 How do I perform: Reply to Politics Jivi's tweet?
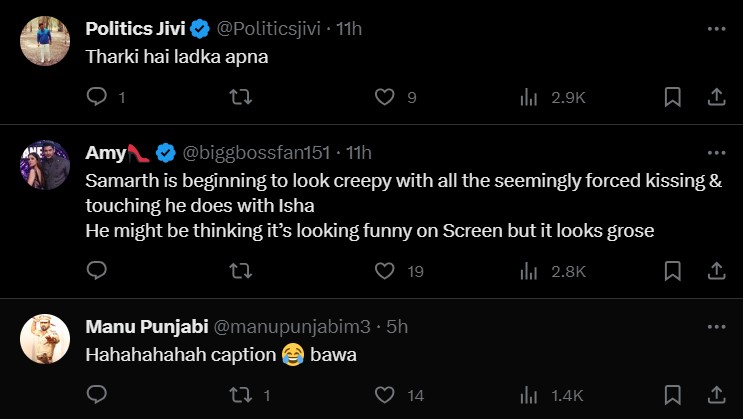point(97,97)
